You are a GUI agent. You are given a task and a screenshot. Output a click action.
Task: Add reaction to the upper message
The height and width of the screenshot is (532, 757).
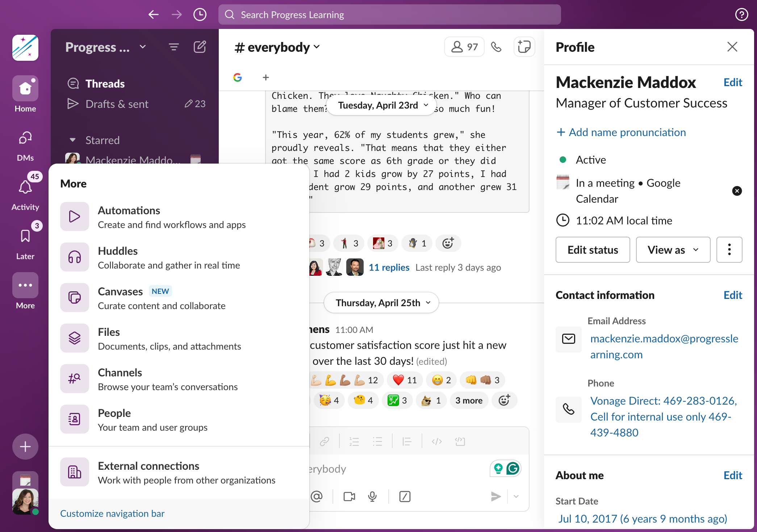[x=448, y=243]
